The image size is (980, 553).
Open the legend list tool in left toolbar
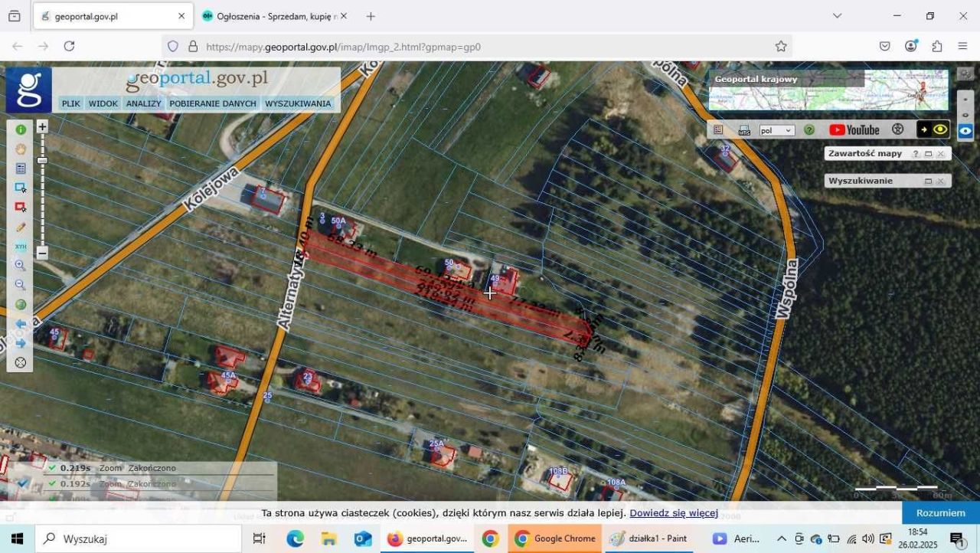[21, 168]
